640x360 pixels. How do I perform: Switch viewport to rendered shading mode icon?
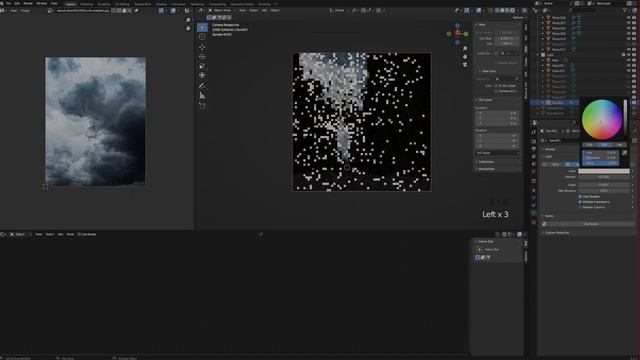coord(513,11)
